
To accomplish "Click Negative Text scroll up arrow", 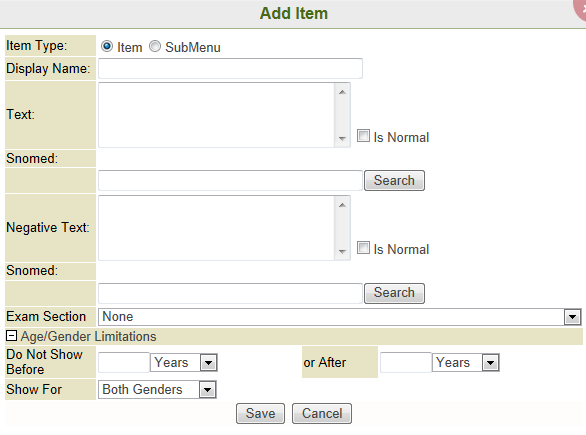I will (x=342, y=205).
